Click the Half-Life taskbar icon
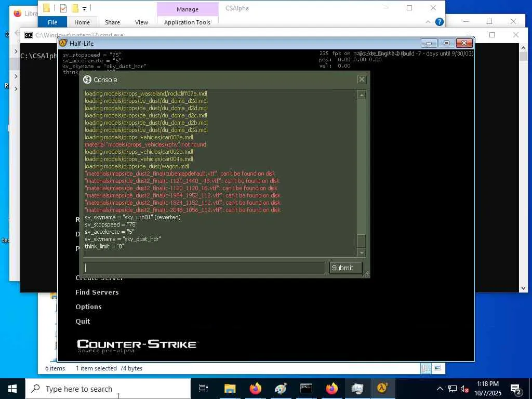 pyautogui.click(x=382, y=389)
